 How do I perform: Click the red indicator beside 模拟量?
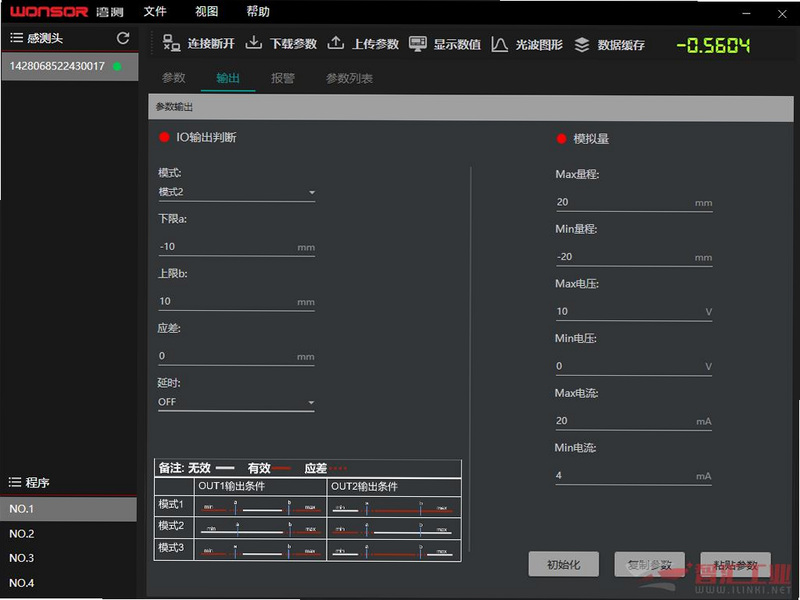pos(561,138)
